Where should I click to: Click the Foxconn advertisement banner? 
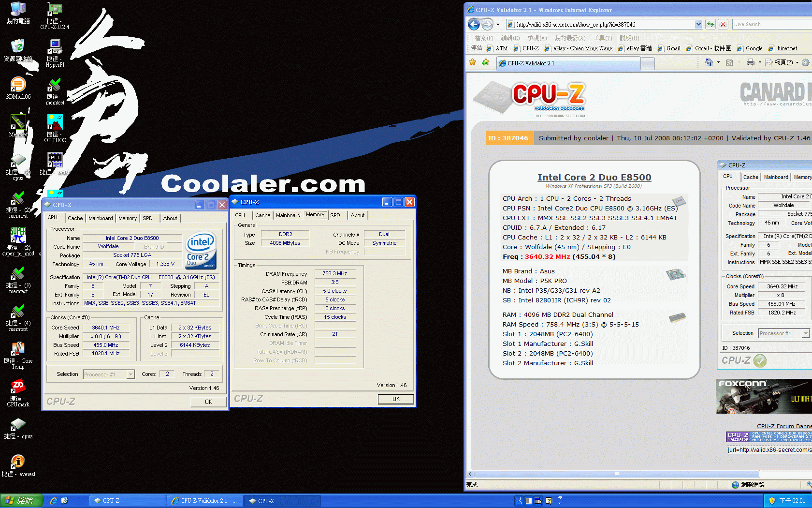point(764,396)
